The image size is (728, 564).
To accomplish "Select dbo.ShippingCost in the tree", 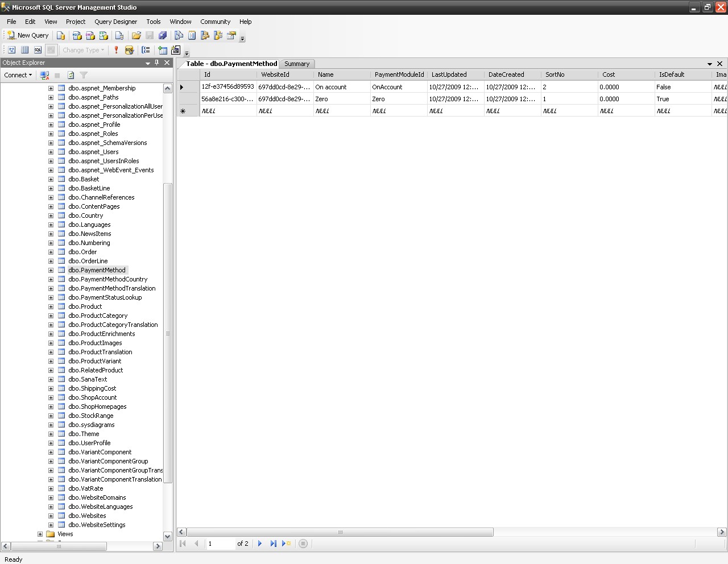I will [92, 388].
